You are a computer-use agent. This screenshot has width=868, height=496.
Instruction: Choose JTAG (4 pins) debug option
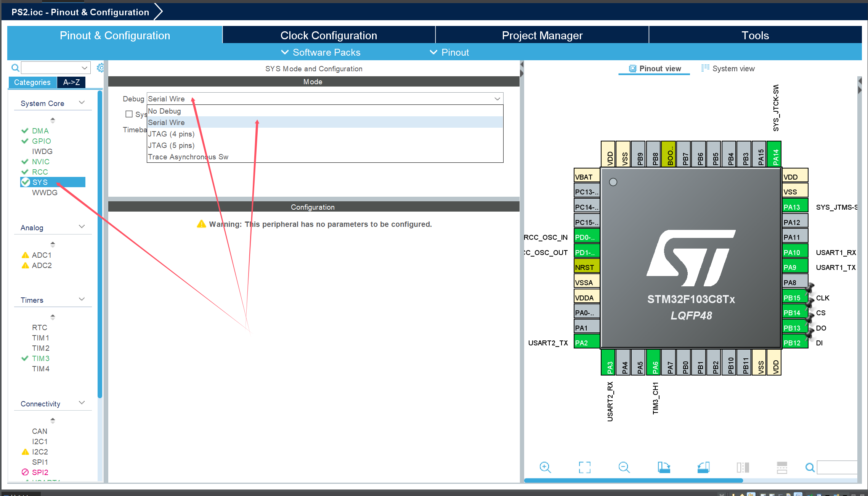click(171, 134)
